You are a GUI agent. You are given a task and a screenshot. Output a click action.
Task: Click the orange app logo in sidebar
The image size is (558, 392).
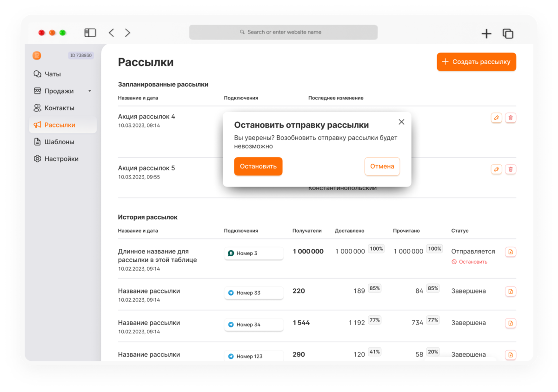(x=37, y=55)
